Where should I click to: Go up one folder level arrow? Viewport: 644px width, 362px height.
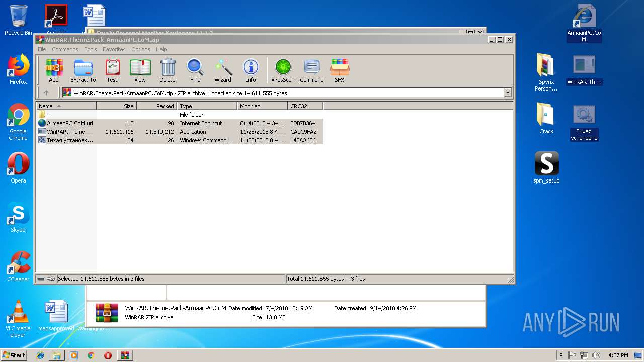coord(46,93)
